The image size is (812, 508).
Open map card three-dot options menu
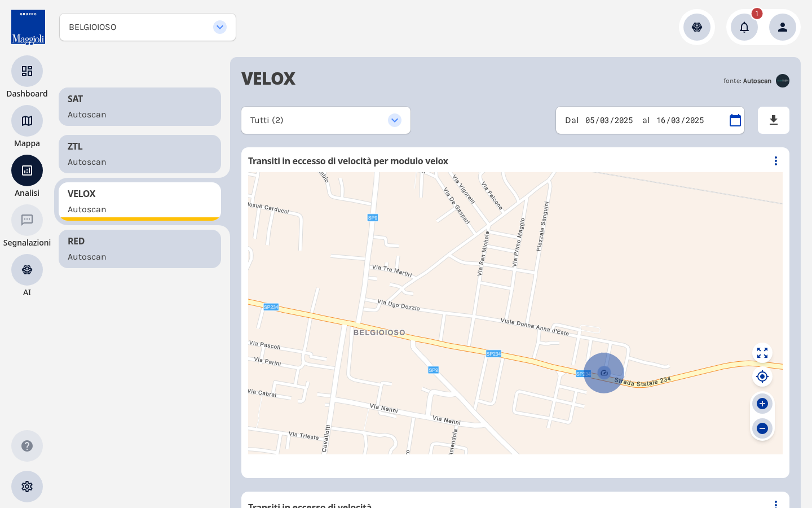pos(776,161)
